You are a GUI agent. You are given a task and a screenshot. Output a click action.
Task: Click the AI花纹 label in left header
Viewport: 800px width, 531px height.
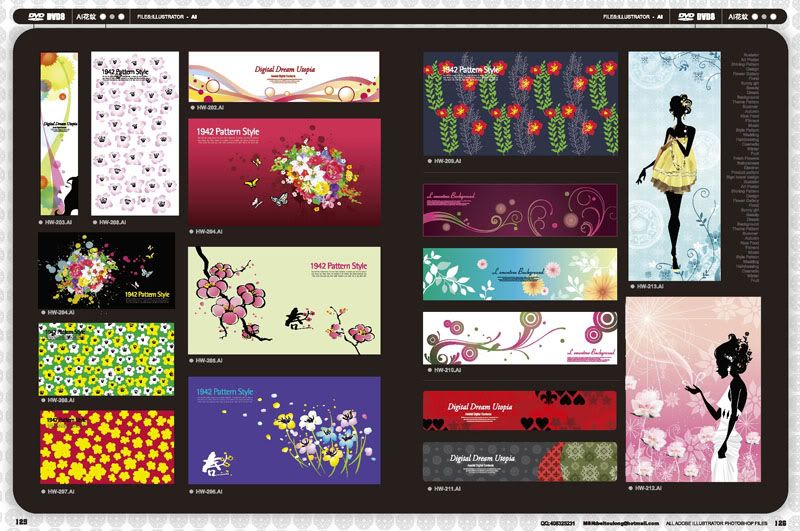point(86,17)
